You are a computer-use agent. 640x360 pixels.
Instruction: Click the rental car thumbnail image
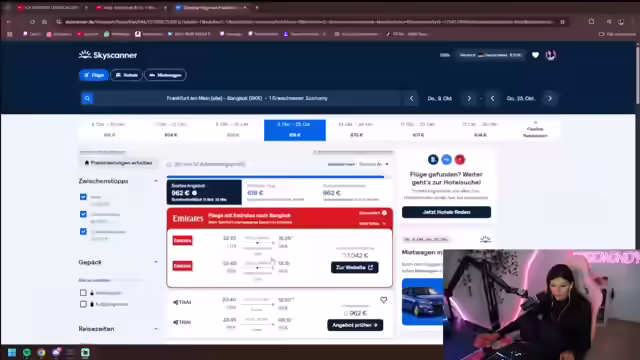pyautogui.click(x=422, y=302)
